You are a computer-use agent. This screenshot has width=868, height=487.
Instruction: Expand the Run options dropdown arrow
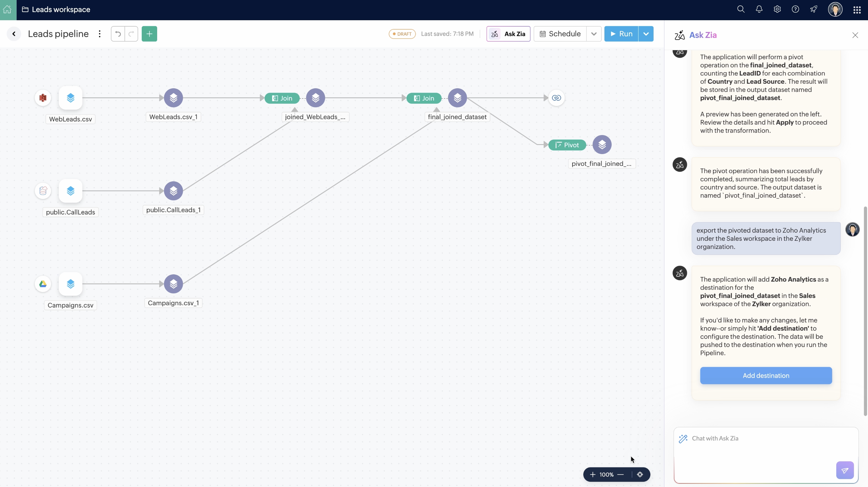tap(646, 34)
